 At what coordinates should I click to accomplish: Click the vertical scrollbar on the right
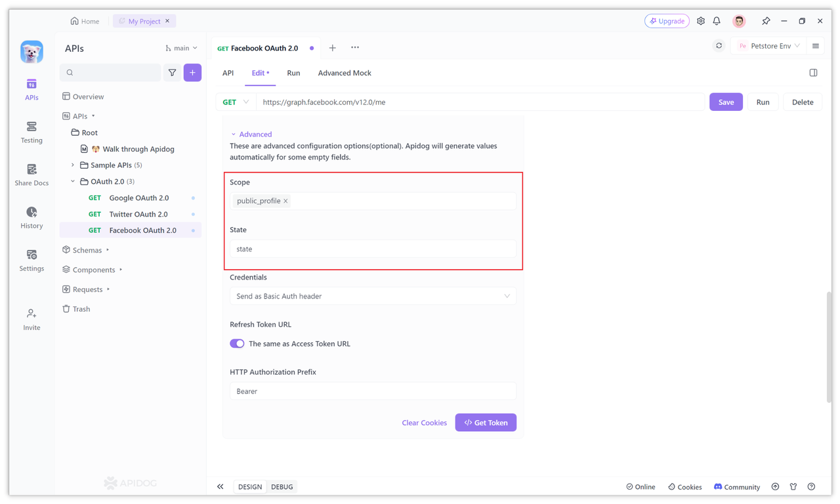coord(829,347)
